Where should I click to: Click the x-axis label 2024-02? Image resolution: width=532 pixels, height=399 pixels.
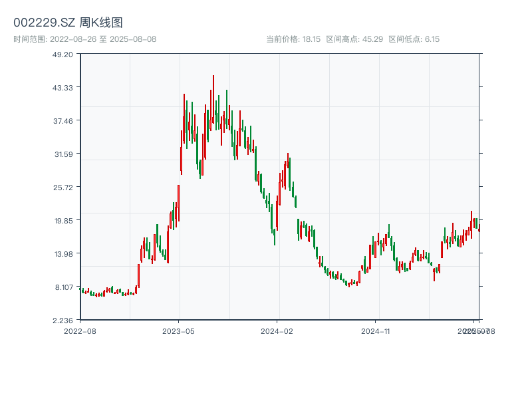pyautogui.click(x=277, y=331)
